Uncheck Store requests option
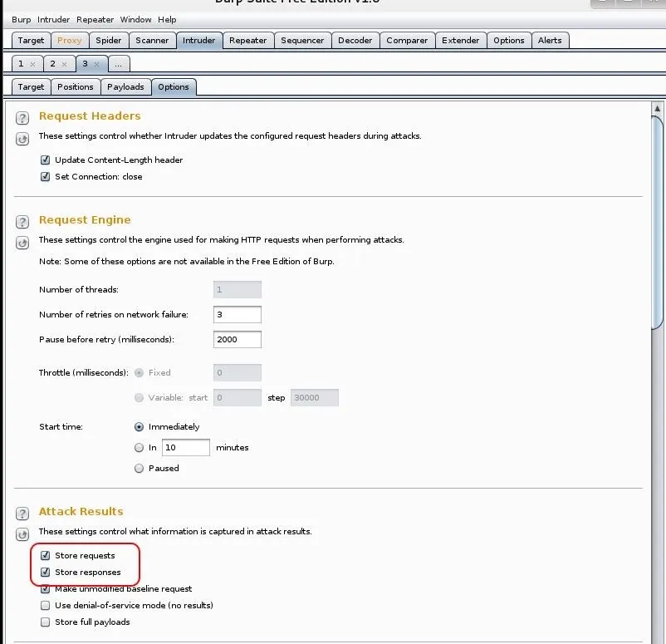 coord(45,556)
